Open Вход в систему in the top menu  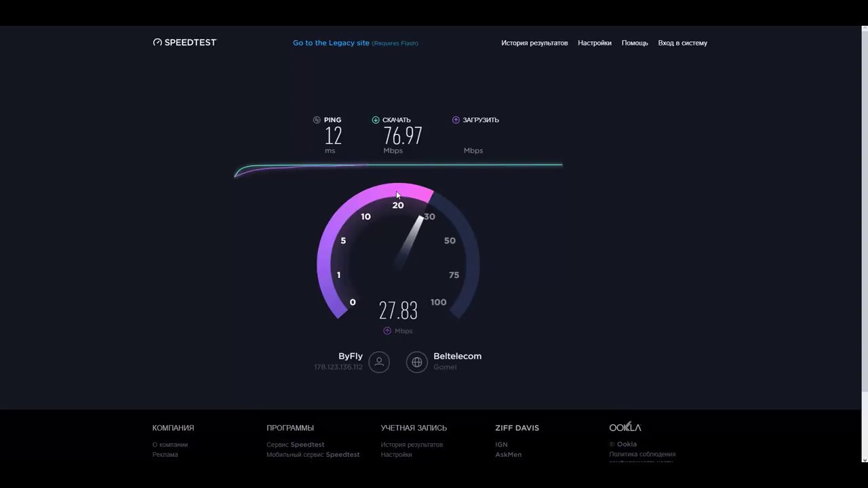(682, 43)
